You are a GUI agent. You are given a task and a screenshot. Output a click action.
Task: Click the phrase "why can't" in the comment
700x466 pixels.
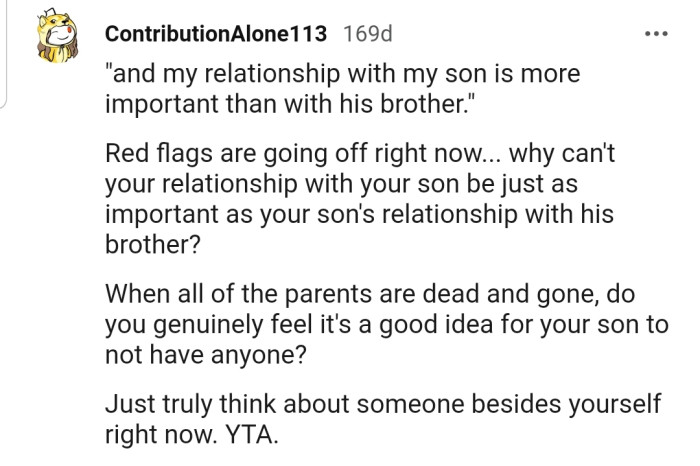coord(562,154)
